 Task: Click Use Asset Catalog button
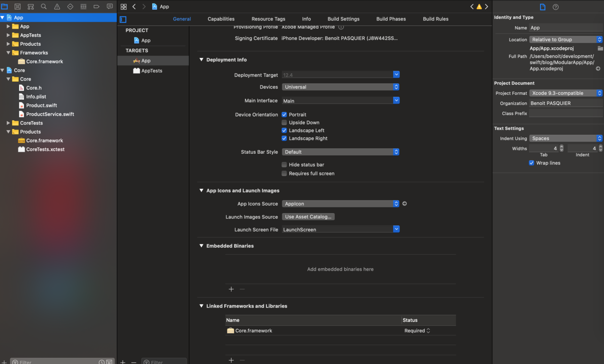point(308,217)
